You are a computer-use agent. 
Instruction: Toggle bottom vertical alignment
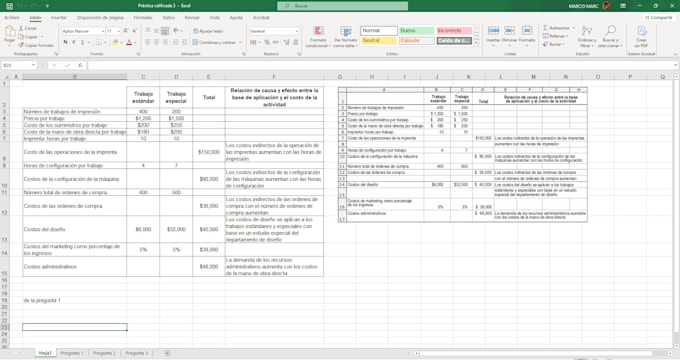pyautogui.click(x=165, y=31)
